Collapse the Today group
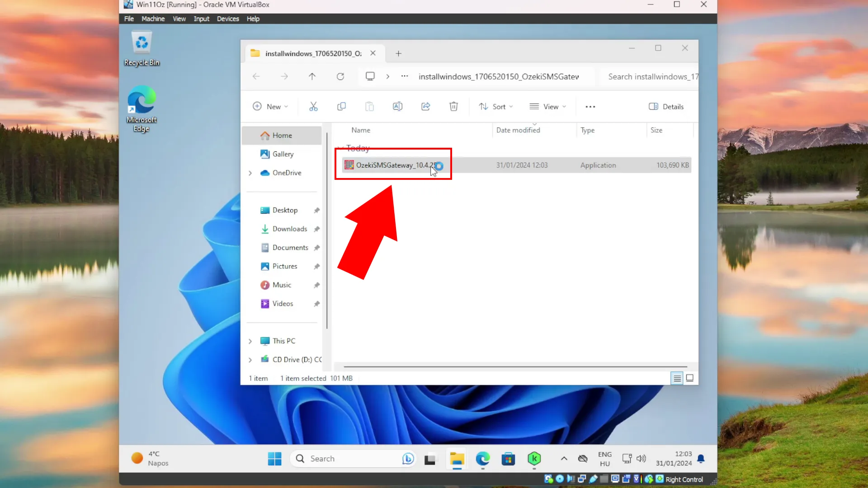Screen dimensions: 868x488 pos(340,148)
